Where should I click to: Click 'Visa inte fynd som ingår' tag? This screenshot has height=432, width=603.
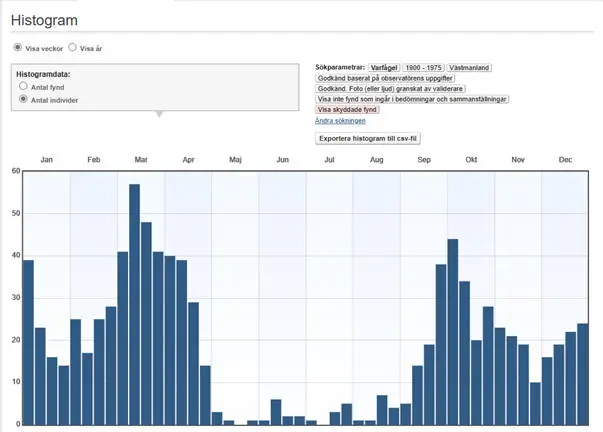(x=412, y=99)
